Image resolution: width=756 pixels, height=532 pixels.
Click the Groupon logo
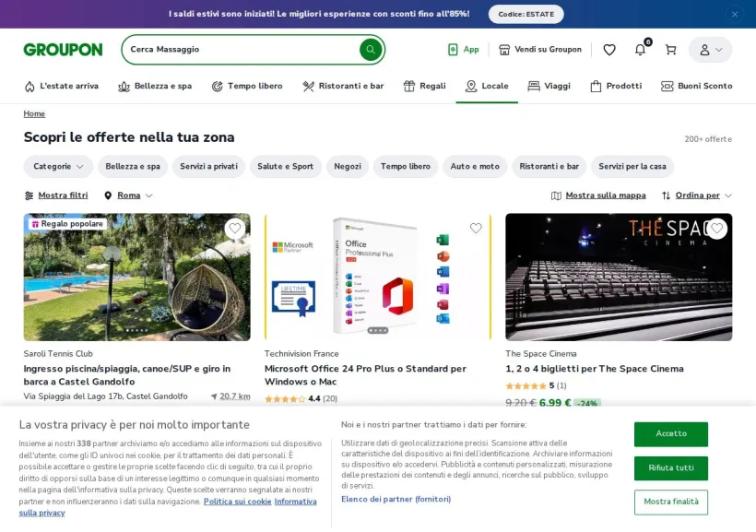(64, 50)
